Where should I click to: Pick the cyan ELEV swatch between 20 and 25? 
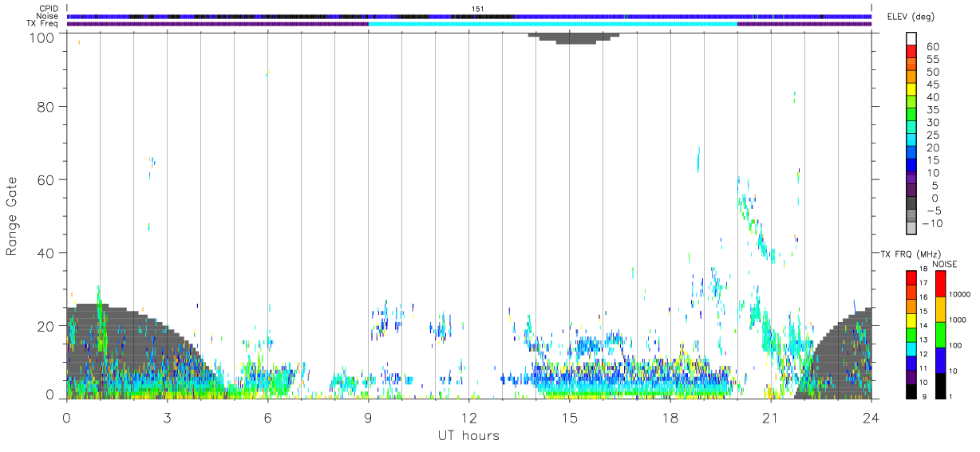coord(911,140)
